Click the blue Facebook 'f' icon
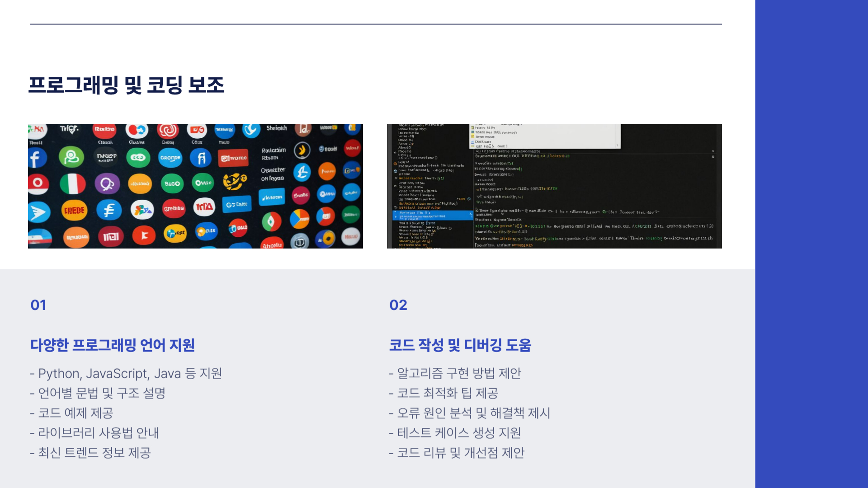The height and width of the screenshot is (488, 868). click(x=37, y=158)
